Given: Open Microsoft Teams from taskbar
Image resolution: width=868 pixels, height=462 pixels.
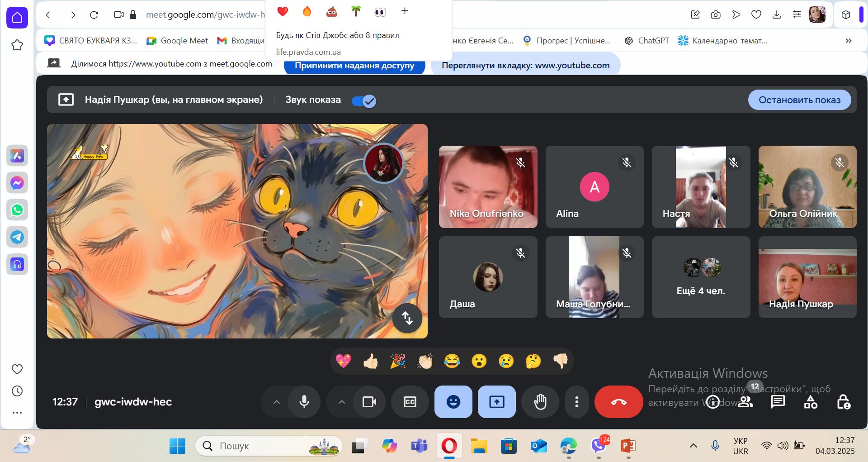Looking at the screenshot, I should click(x=420, y=446).
